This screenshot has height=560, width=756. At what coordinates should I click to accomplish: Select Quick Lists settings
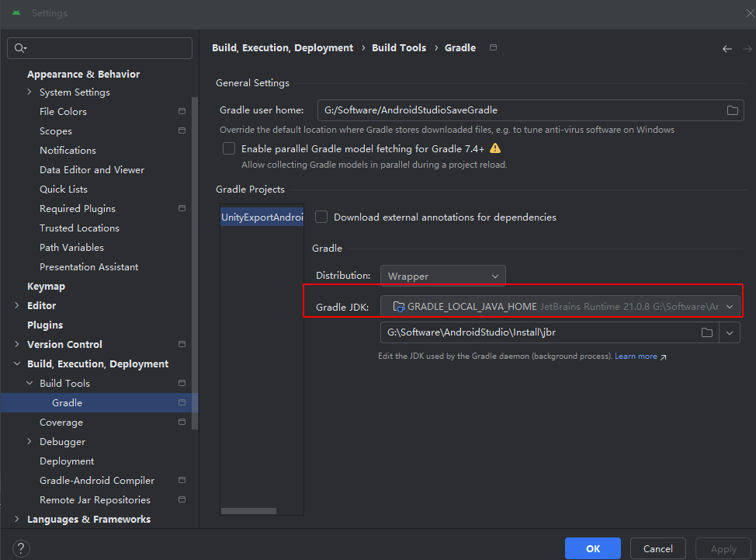[63, 189]
